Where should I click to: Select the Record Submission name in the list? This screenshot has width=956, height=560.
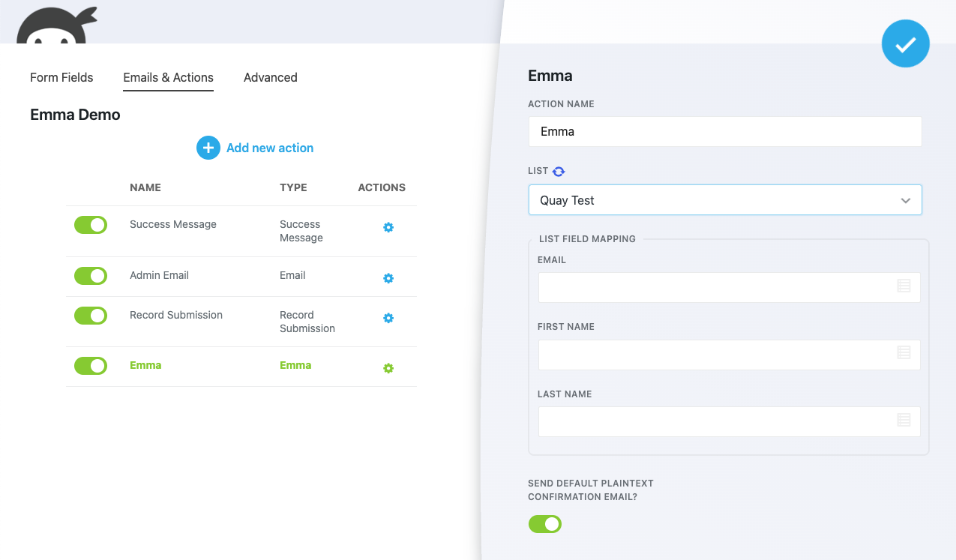pyautogui.click(x=176, y=315)
